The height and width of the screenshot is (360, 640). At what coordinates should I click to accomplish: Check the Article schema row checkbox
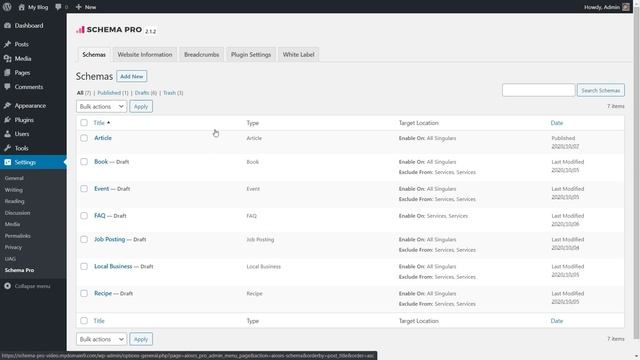click(x=84, y=138)
